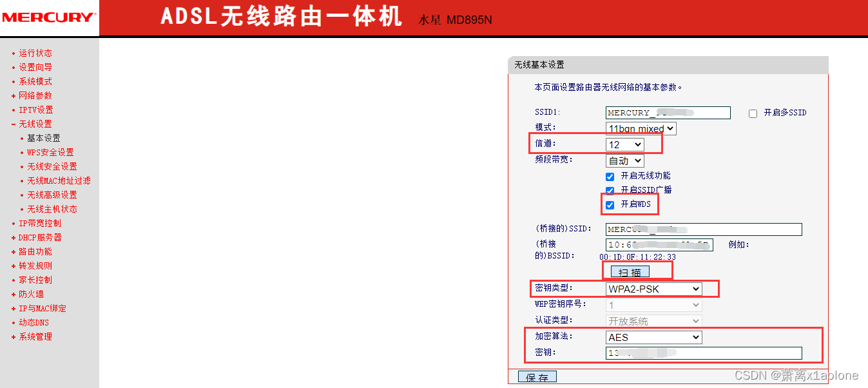Open the 频段带宽 dropdown showing 自动
The width and height of the screenshot is (868, 388).
(x=624, y=160)
